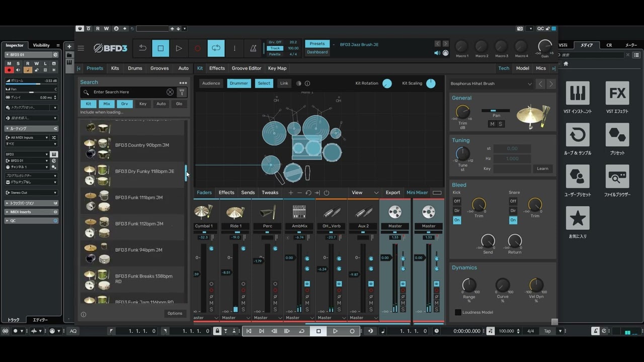Click the panic exclamation button
Image resolution: width=644 pixels, height=362 pixels.
pyautogui.click(x=234, y=48)
